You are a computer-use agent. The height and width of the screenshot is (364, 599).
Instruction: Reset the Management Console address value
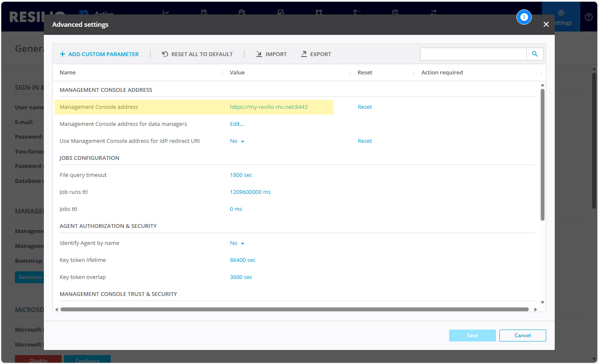tap(364, 107)
